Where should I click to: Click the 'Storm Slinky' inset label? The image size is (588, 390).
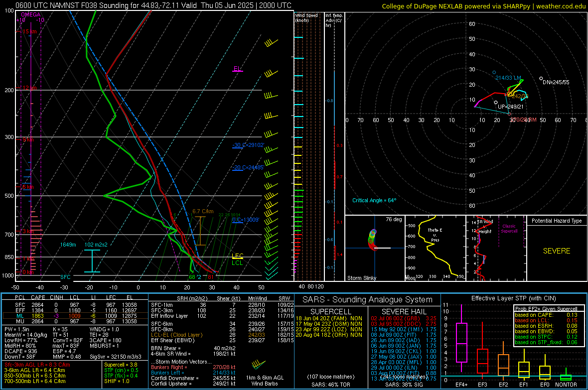pos(361,278)
